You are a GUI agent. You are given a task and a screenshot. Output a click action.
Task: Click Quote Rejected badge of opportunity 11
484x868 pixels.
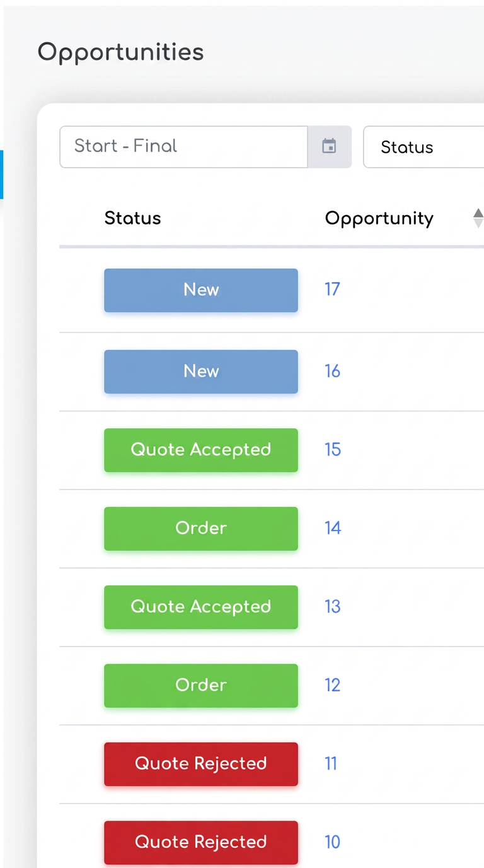click(x=201, y=764)
